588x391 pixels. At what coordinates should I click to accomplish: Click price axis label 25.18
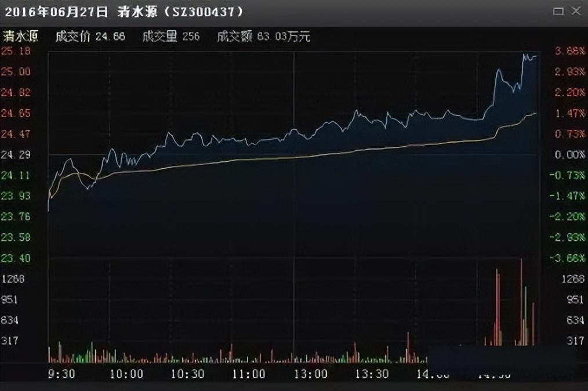tap(16, 51)
